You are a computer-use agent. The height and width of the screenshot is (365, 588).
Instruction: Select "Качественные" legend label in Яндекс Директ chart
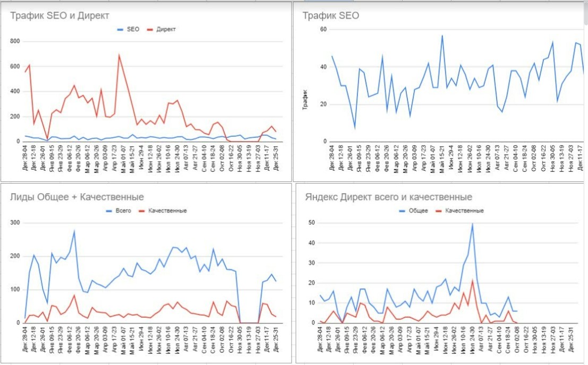[464, 211]
